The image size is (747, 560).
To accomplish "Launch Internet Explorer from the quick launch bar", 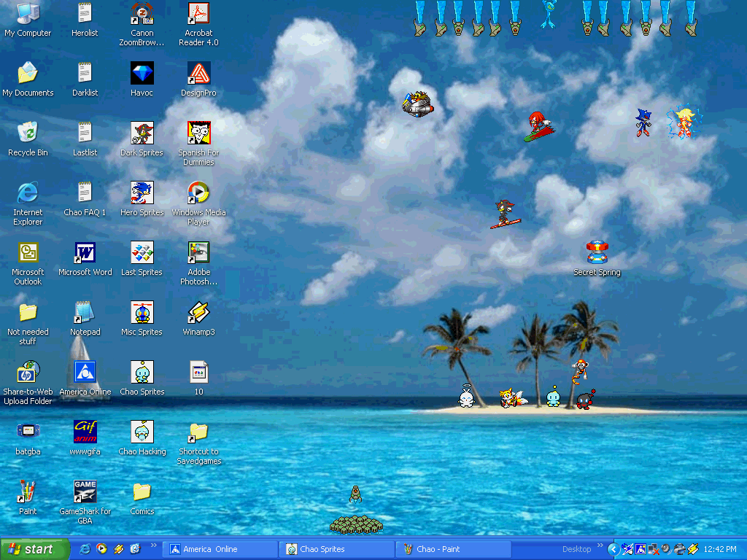I will pyautogui.click(x=85, y=549).
